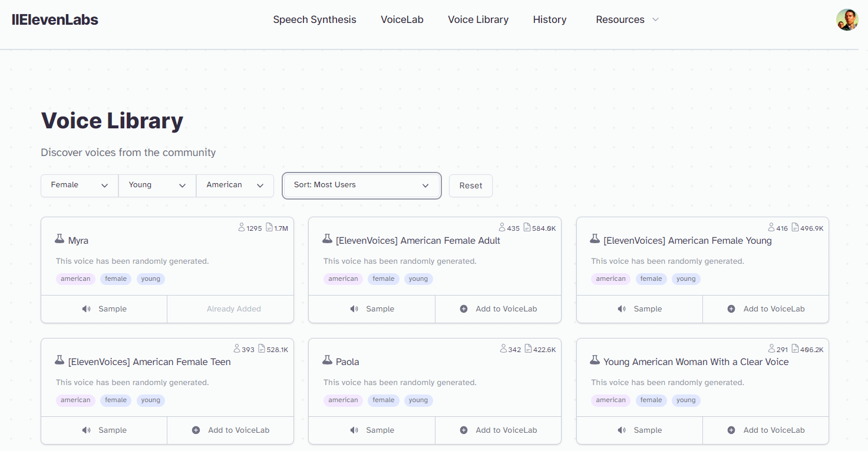This screenshot has height=451, width=868.
Task: Open the VoiceLab tab
Action: (x=402, y=19)
